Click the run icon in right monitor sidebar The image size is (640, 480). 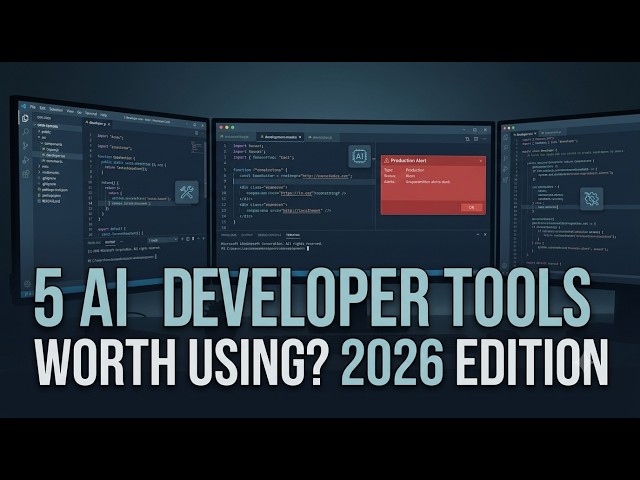506,169
